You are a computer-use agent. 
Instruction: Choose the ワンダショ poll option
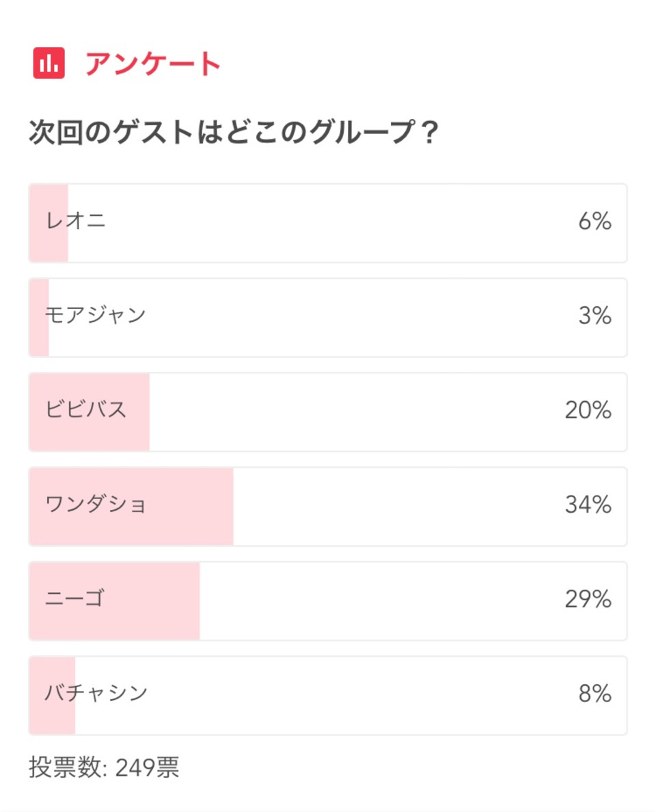tap(328, 506)
